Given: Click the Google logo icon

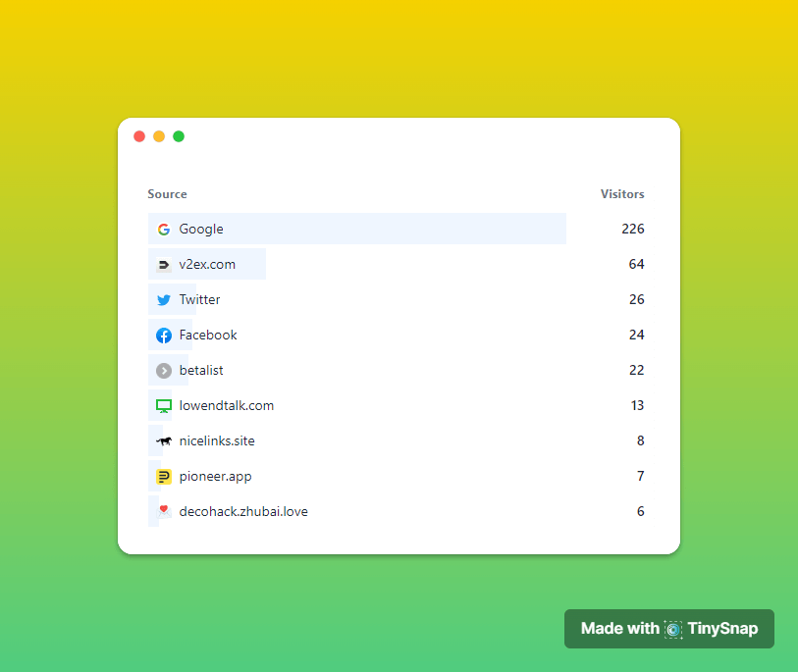Looking at the screenshot, I should 163,230.
